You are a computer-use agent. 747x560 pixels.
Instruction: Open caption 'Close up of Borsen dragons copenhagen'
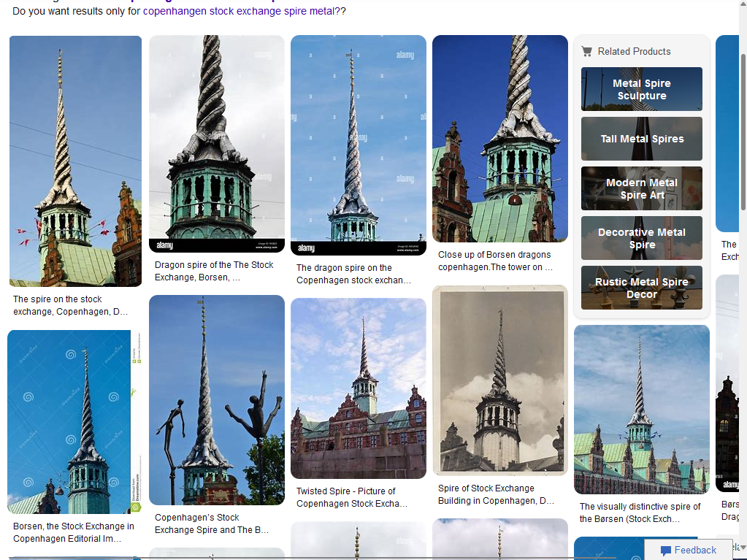coord(496,261)
